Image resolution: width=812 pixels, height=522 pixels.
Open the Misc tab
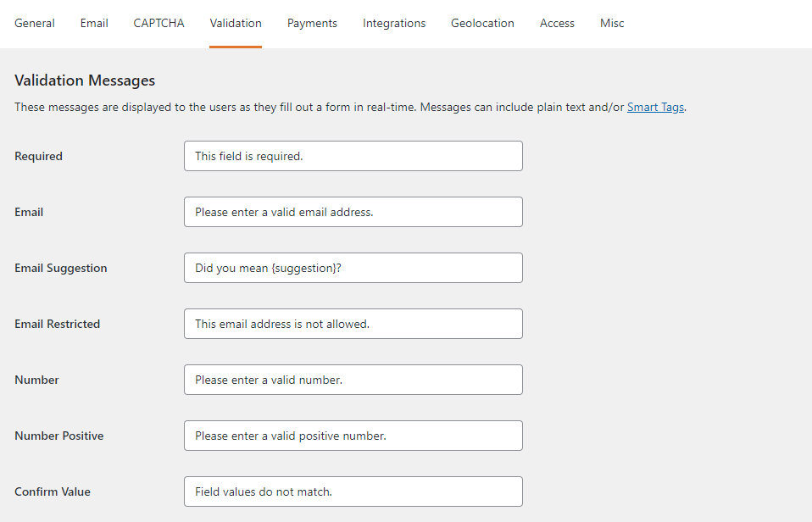pos(612,23)
